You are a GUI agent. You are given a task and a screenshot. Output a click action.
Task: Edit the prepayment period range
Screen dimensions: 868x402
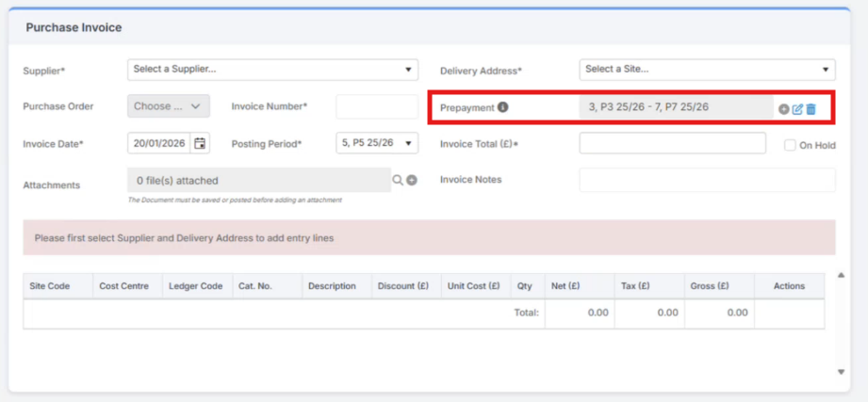coord(797,109)
